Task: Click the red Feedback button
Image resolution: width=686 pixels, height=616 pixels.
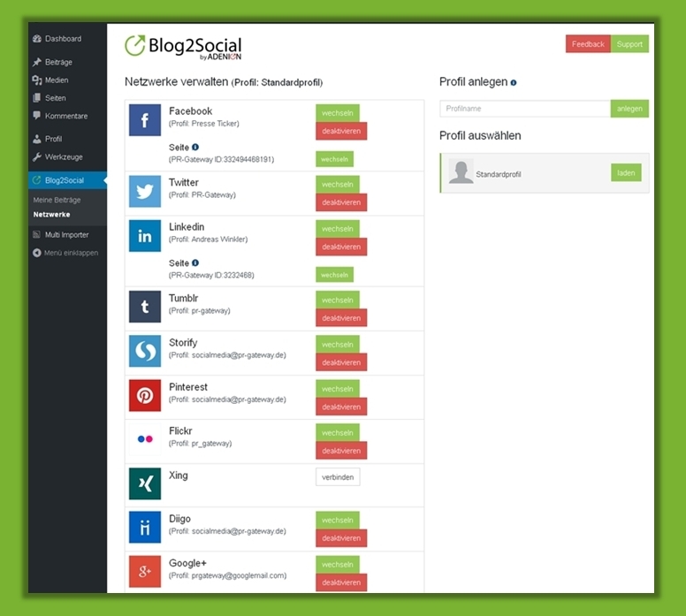Action: [x=588, y=44]
